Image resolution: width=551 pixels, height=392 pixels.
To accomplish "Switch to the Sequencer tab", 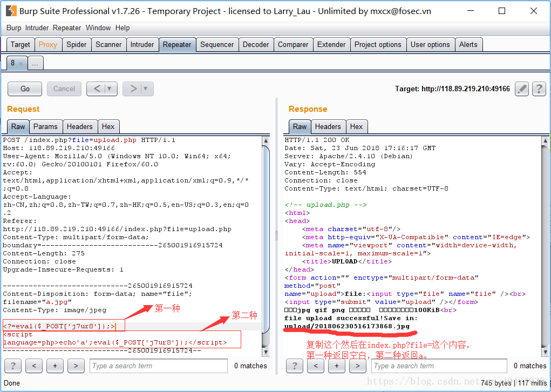I will click(x=217, y=45).
